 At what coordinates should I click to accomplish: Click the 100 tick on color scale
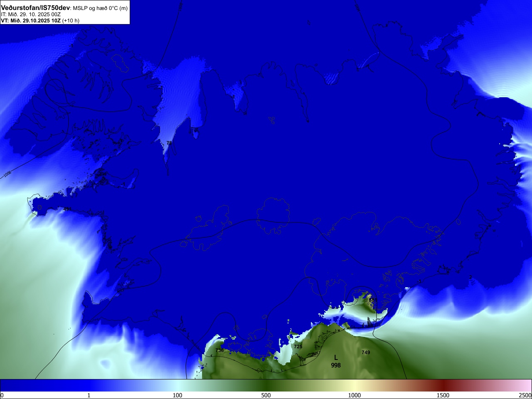177,395
